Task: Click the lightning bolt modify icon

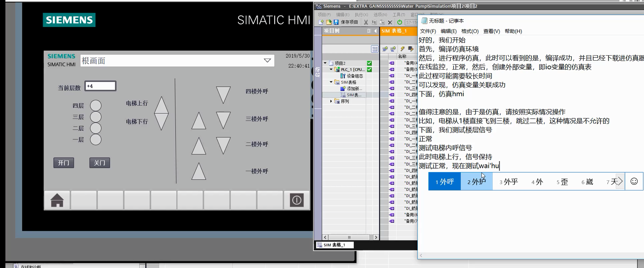Action: (x=403, y=49)
